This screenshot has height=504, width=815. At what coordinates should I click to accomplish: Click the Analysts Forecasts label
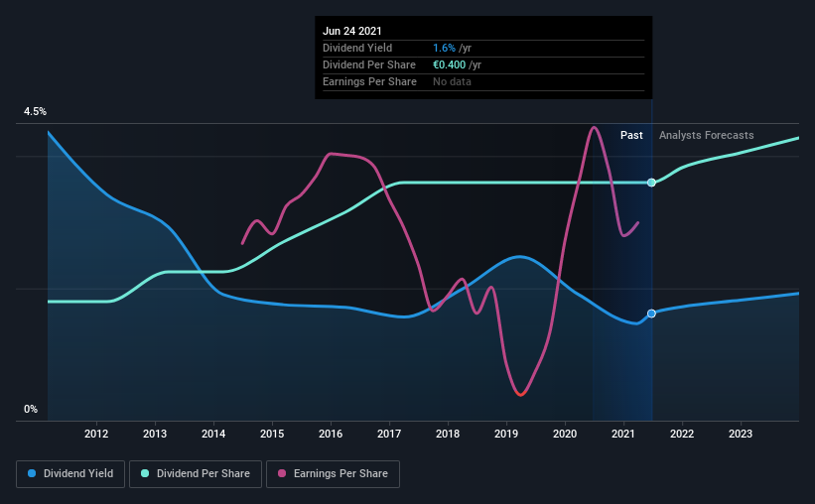pos(707,135)
